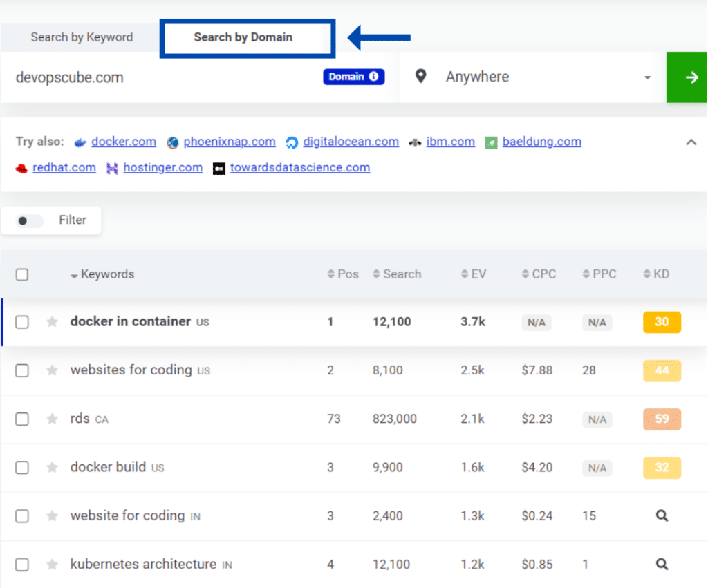
Task: Click the Domain info badge
Action: (x=353, y=77)
